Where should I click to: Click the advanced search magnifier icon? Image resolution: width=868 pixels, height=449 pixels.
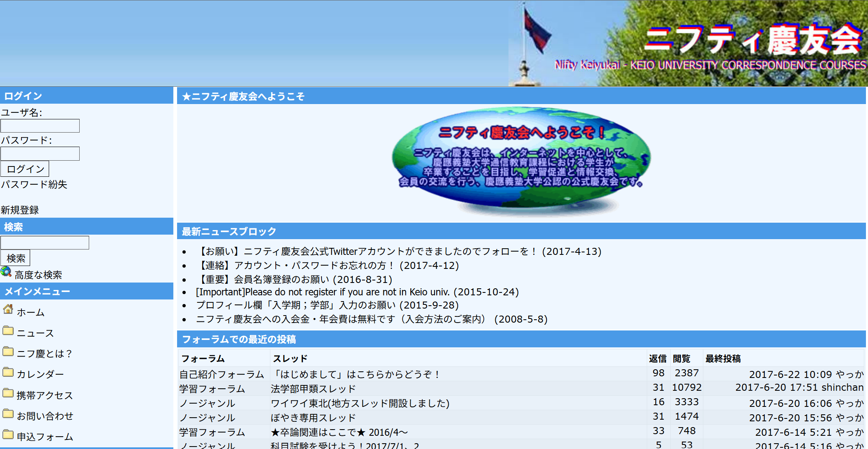6,272
